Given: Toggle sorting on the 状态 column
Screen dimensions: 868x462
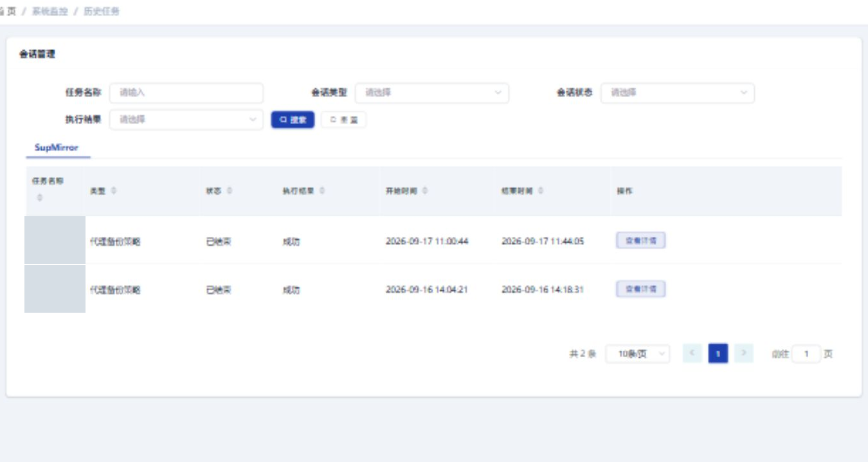Looking at the screenshot, I should [230, 190].
